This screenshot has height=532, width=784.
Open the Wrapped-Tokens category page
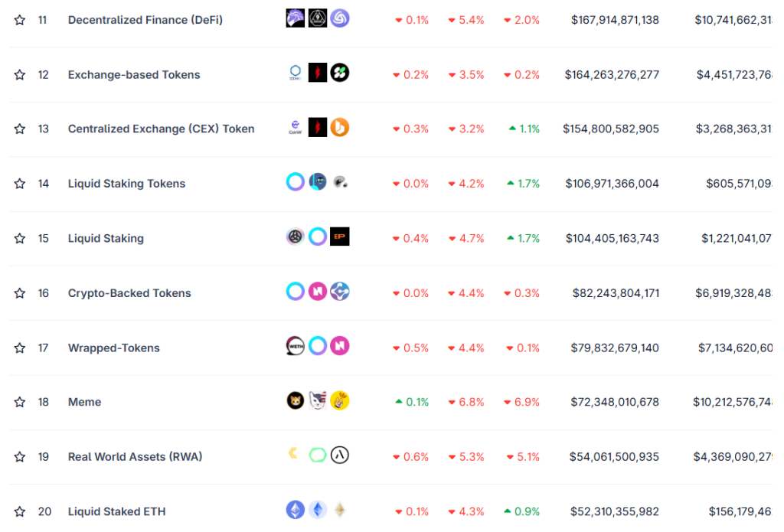[x=114, y=348]
